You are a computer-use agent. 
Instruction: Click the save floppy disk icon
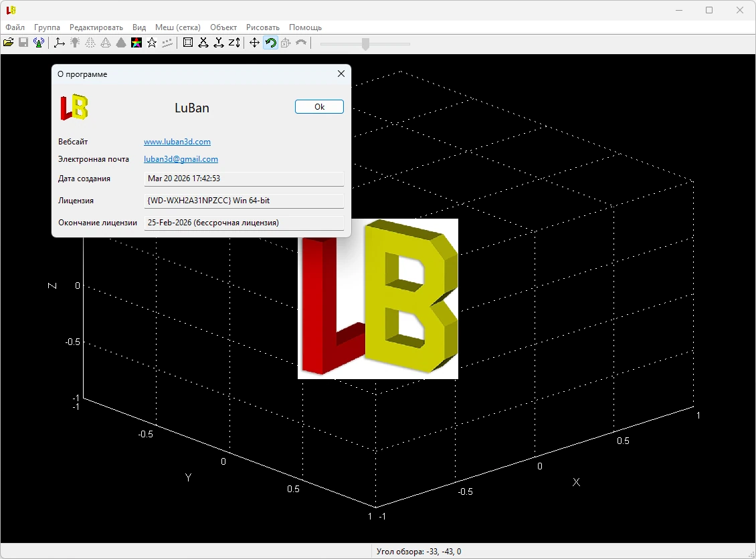pos(23,43)
